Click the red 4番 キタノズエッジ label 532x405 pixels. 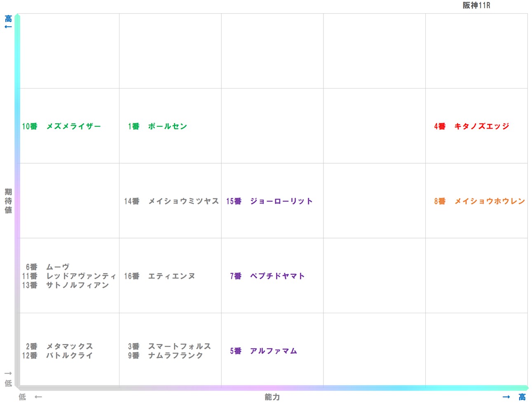click(471, 126)
